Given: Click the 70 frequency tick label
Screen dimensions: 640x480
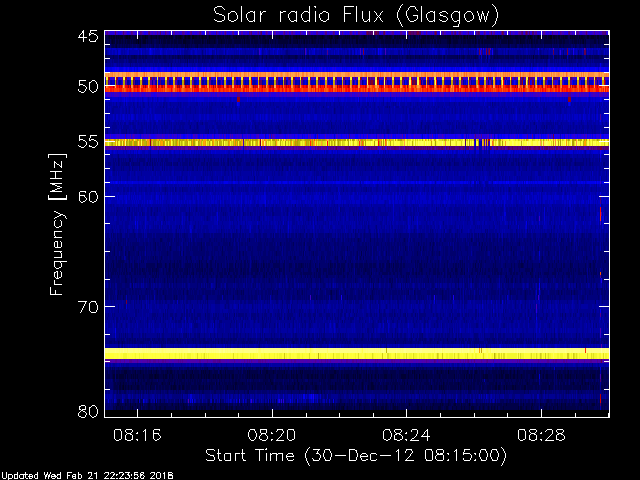Looking at the screenshot, I should [88, 307].
